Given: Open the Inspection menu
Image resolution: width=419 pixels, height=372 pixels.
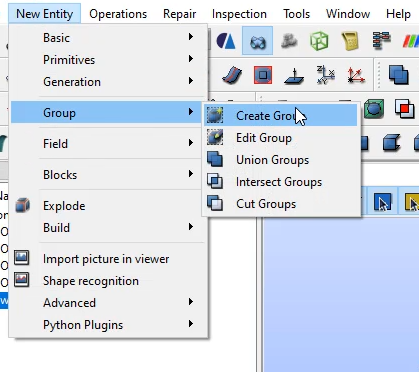Looking at the screenshot, I should pos(239,14).
